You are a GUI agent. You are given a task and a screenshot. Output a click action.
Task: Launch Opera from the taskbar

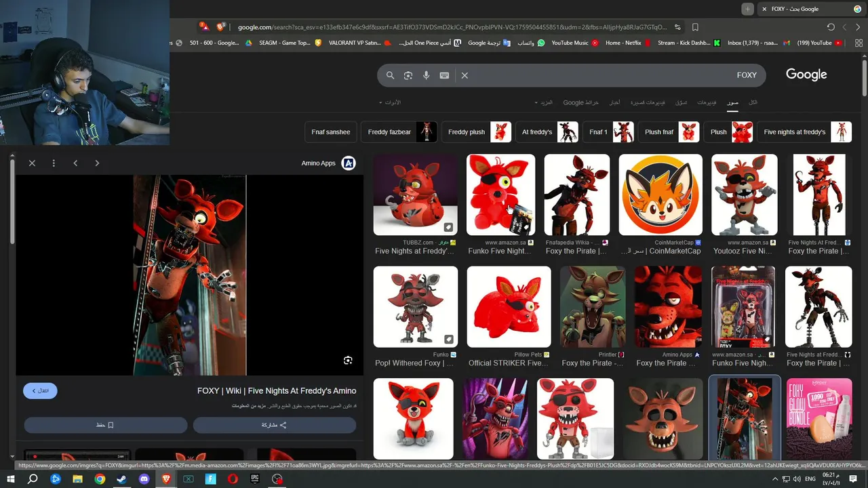tap(233, 479)
